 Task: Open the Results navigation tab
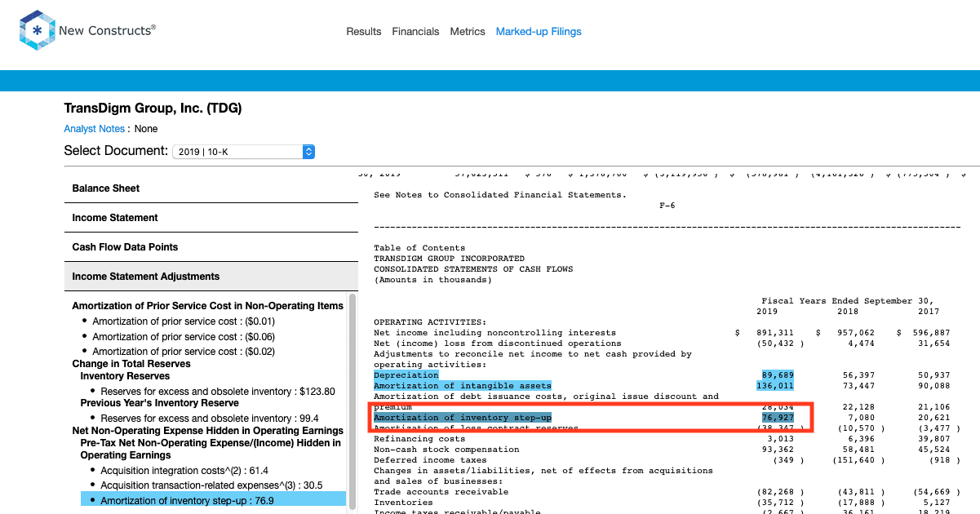(364, 32)
